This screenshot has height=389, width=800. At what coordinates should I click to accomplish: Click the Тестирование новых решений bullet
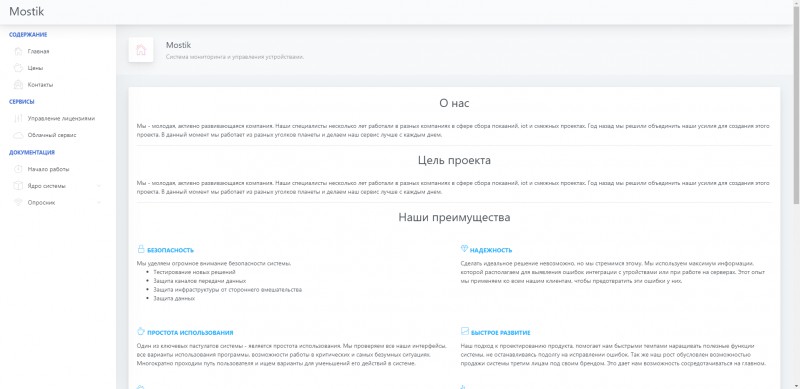coord(194,272)
